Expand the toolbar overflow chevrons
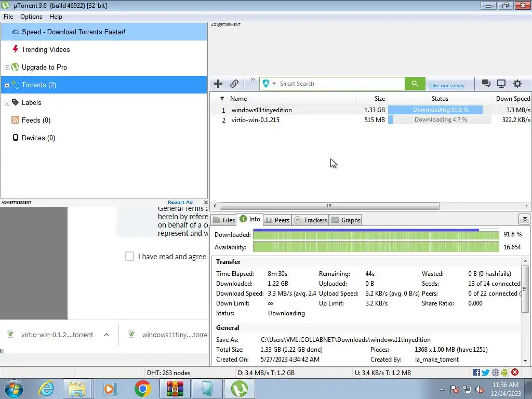The height and width of the screenshot is (399, 532). 253,79
